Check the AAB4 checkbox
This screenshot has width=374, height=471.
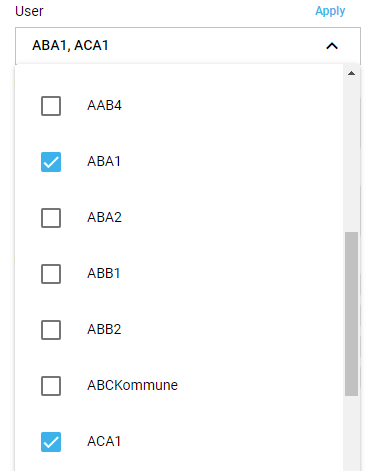tap(51, 106)
